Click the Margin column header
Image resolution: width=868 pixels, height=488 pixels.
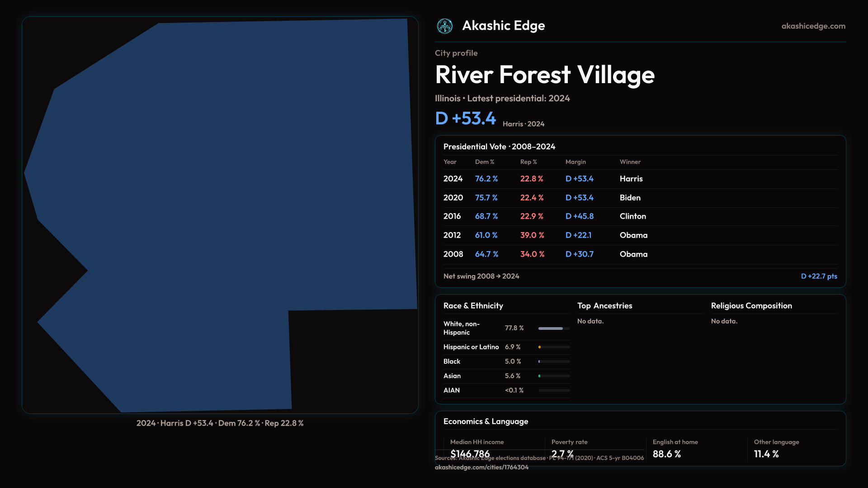click(575, 162)
